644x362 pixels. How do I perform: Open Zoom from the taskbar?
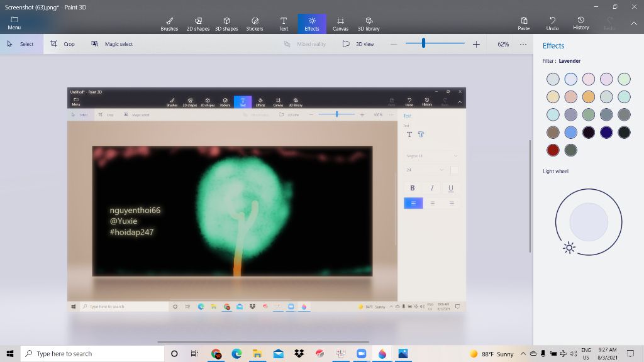click(x=361, y=353)
